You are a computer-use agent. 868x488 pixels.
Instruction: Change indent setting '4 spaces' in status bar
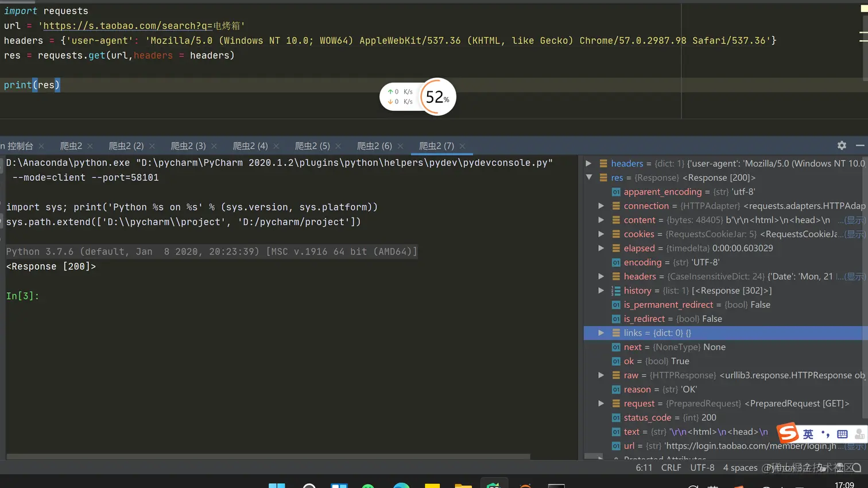click(x=740, y=468)
